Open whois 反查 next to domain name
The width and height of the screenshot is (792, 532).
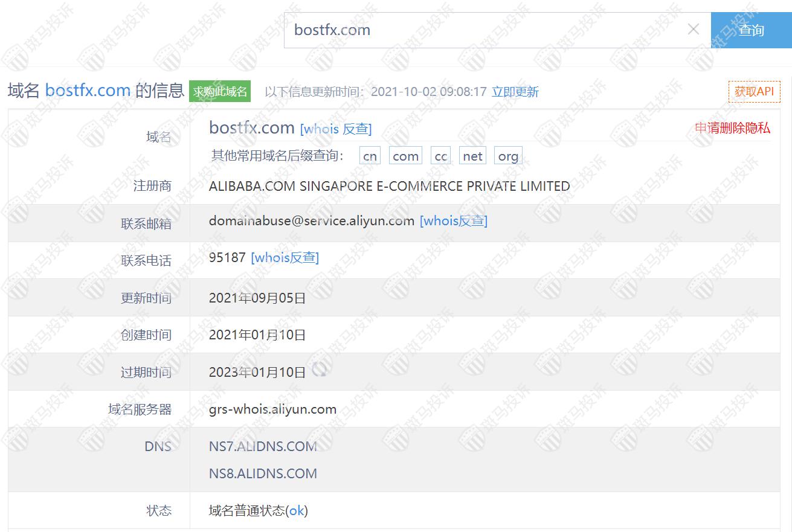pos(336,129)
